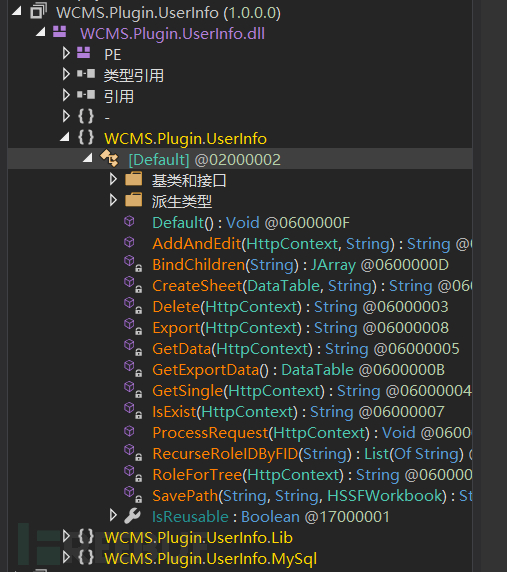Click the private method icon of BindChildren
507x572 pixels.
(x=133, y=263)
